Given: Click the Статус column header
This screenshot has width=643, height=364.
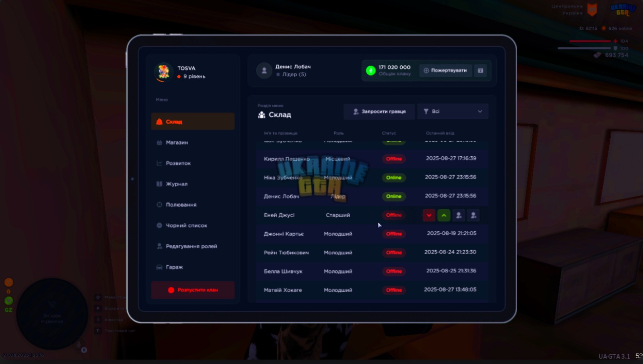Looking at the screenshot, I should point(389,133).
